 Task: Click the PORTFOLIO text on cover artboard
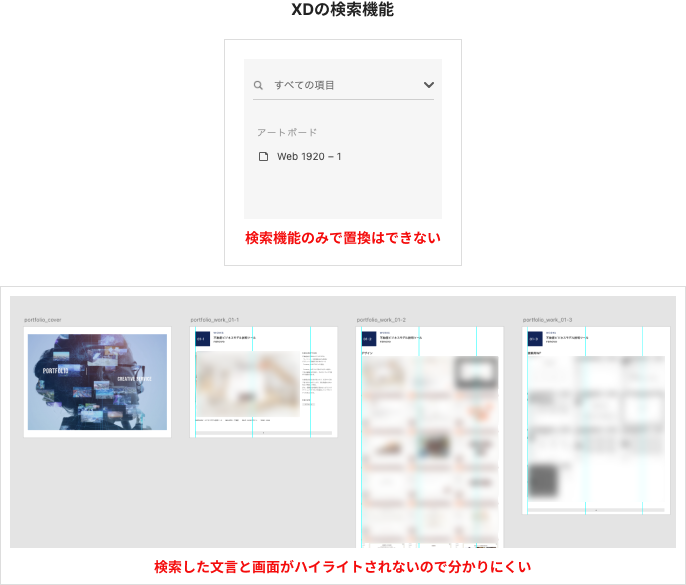[55, 371]
